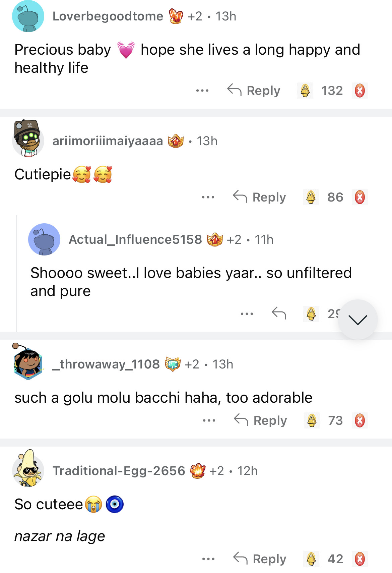
Task: Downvote the nazar na lage comment
Action: (360, 559)
